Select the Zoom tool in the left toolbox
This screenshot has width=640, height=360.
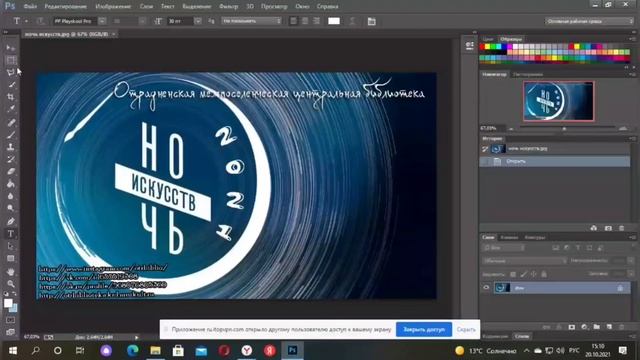11,284
